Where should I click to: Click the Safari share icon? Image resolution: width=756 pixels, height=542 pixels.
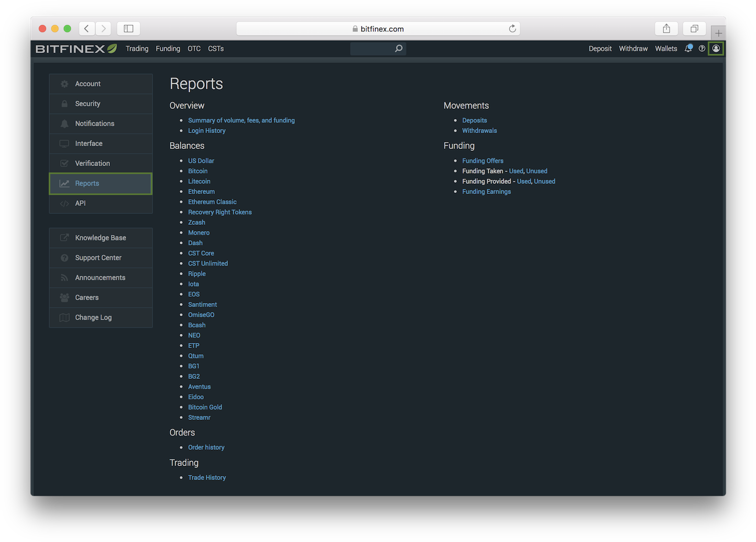tap(666, 28)
